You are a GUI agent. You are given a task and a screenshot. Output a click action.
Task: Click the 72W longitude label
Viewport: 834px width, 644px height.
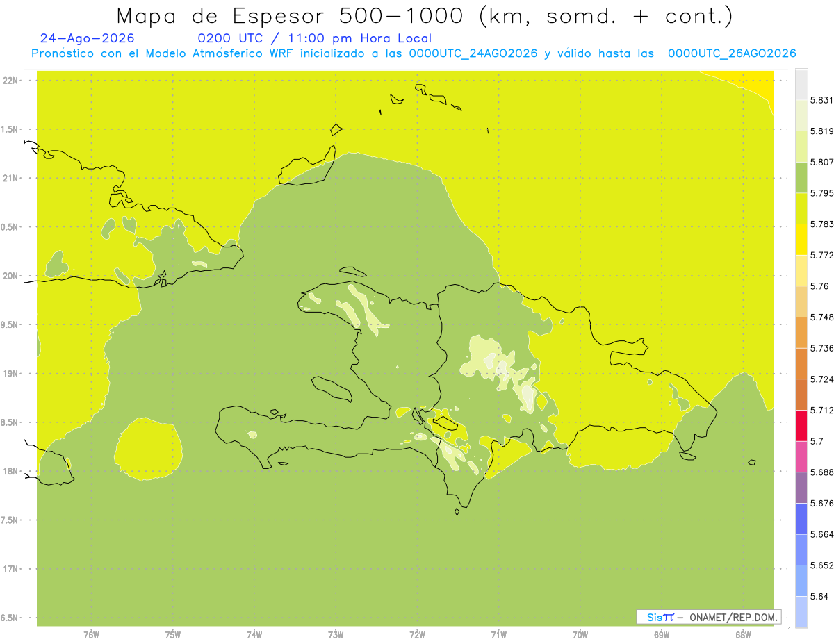(417, 634)
